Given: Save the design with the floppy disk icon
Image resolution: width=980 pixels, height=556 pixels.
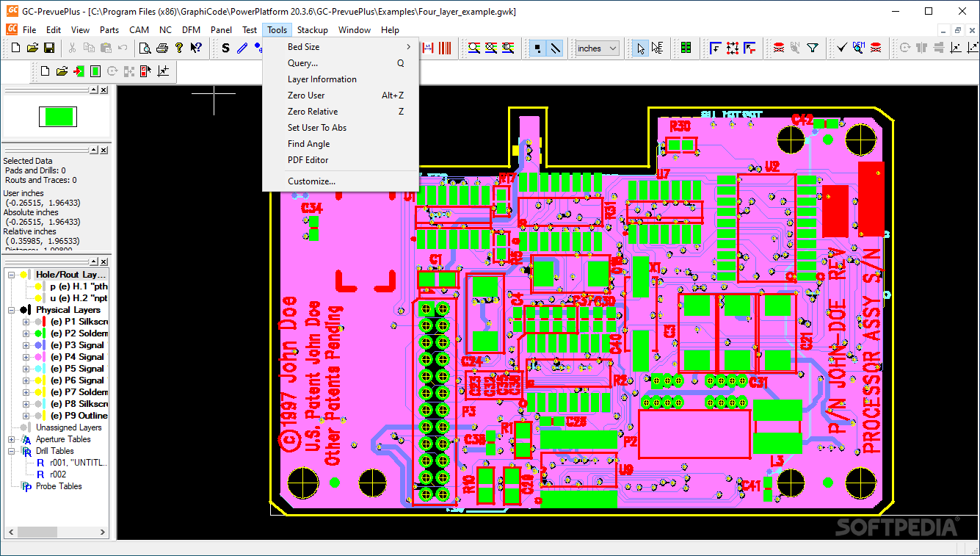Looking at the screenshot, I should (49, 48).
